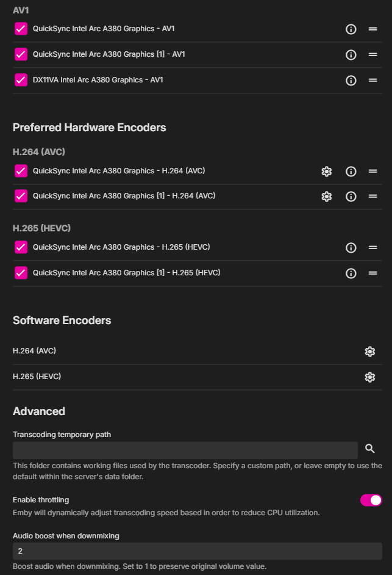The width and height of the screenshot is (392, 575).
Task: Uncheck DX11VA Intel Arc A380 Graphics - AV1
Action: click(21, 80)
